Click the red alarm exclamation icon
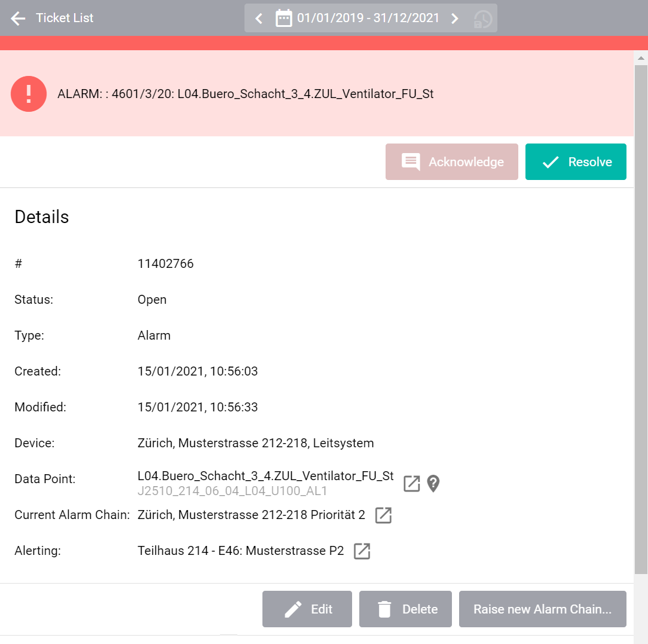Image resolution: width=648 pixels, height=644 pixels. pyautogui.click(x=29, y=94)
